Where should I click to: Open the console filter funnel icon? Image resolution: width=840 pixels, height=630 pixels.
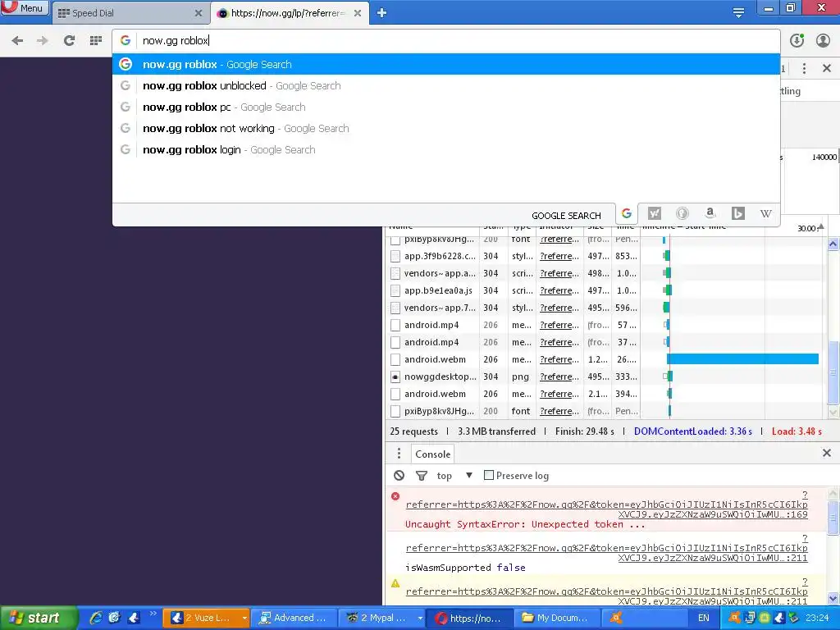tap(422, 475)
